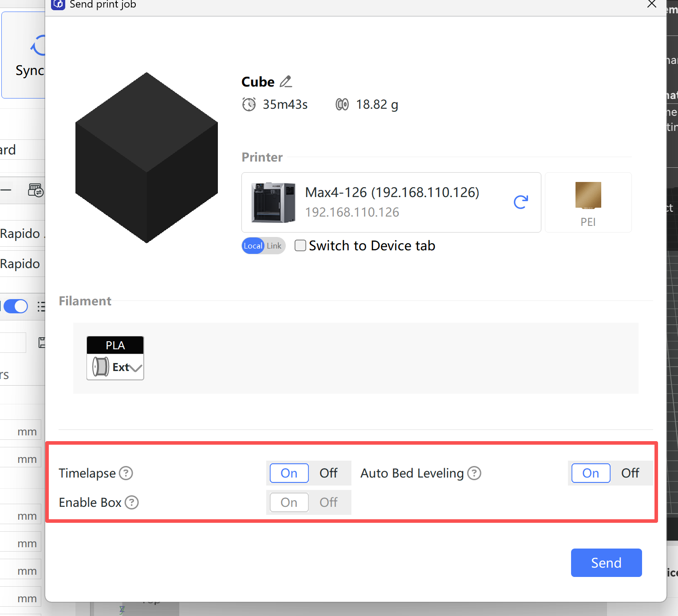This screenshot has width=678, height=616.
Task: Enable the Switch to Device tab checkbox
Action: coord(300,245)
